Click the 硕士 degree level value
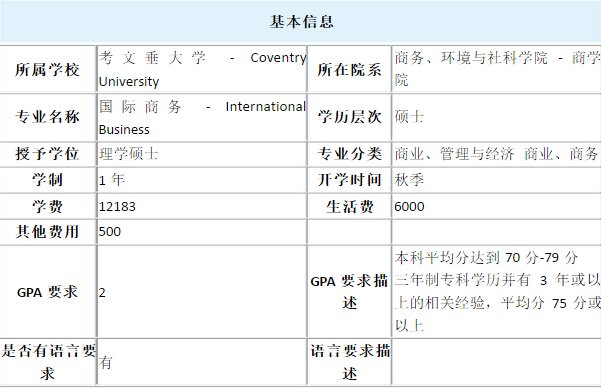This screenshot has height=388, width=601. point(409,117)
